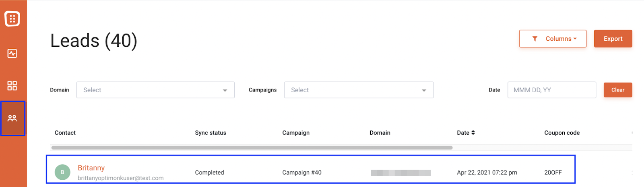Focus the Date MMM DD, YY field

[x=552, y=90]
